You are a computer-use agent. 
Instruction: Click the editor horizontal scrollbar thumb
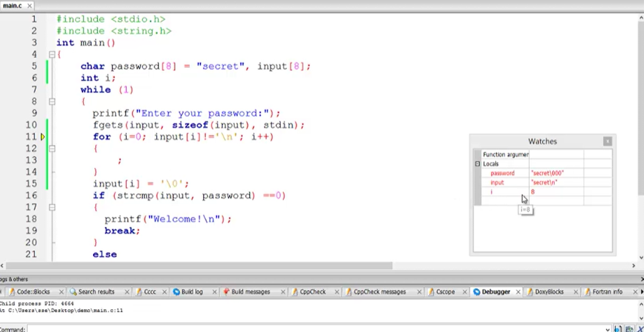[x=199, y=266]
